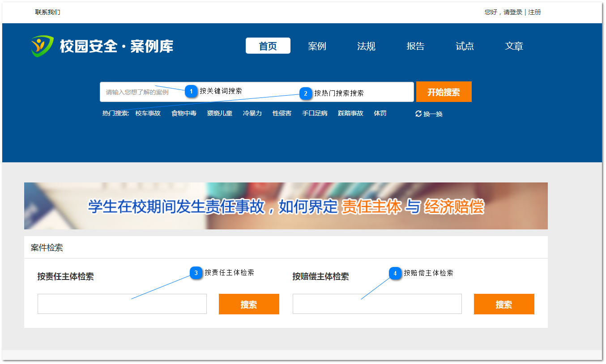Select the 校车事故 hot search link
This screenshot has height=364, width=606.
pyautogui.click(x=148, y=114)
